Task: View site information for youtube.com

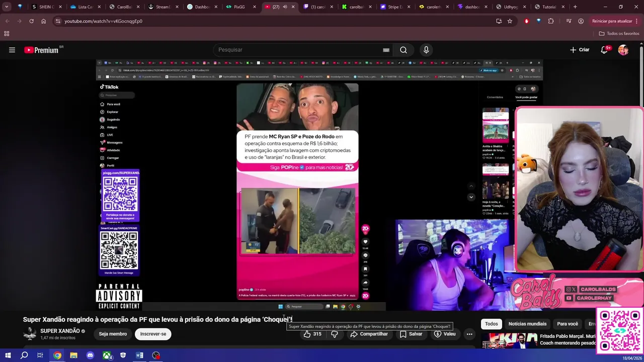Action: click(x=58, y=21)
